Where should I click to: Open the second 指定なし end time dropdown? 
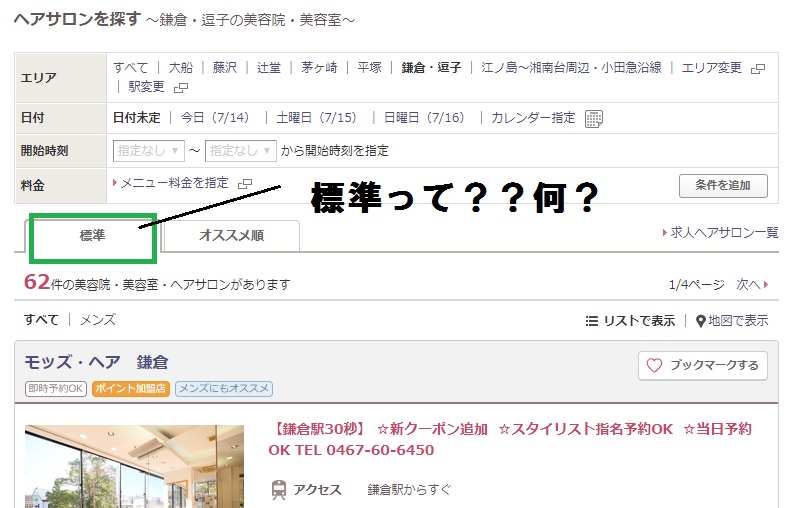click(x=241, y=150)
